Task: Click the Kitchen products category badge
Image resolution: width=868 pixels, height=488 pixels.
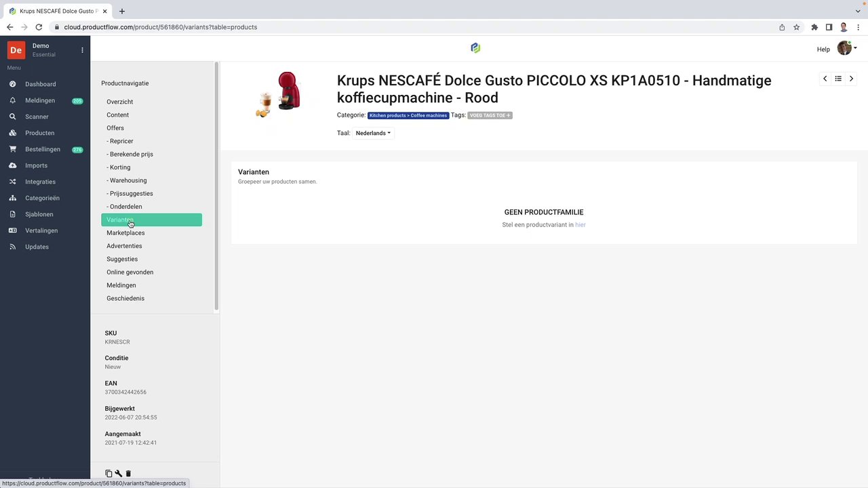Action: click(x=408, y=115)
